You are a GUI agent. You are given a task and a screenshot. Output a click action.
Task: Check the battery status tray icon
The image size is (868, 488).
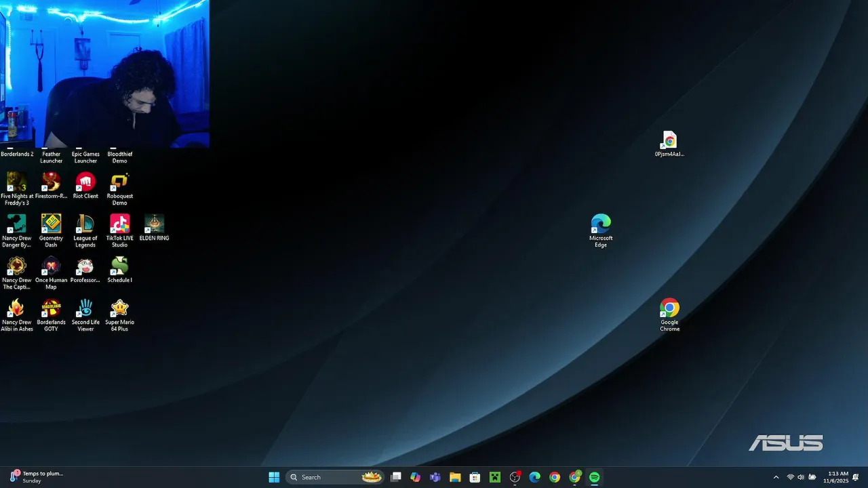pyautogui.click(x=812, y=477)
